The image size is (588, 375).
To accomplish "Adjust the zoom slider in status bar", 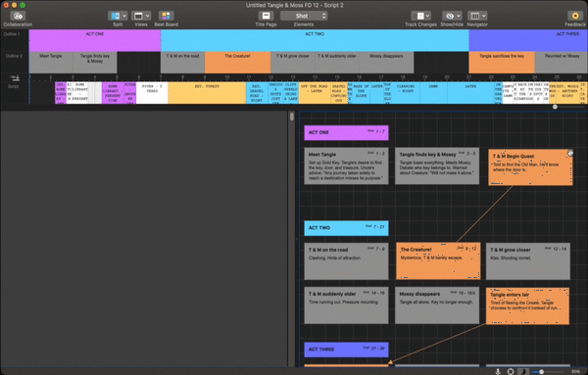I will 541,372.
